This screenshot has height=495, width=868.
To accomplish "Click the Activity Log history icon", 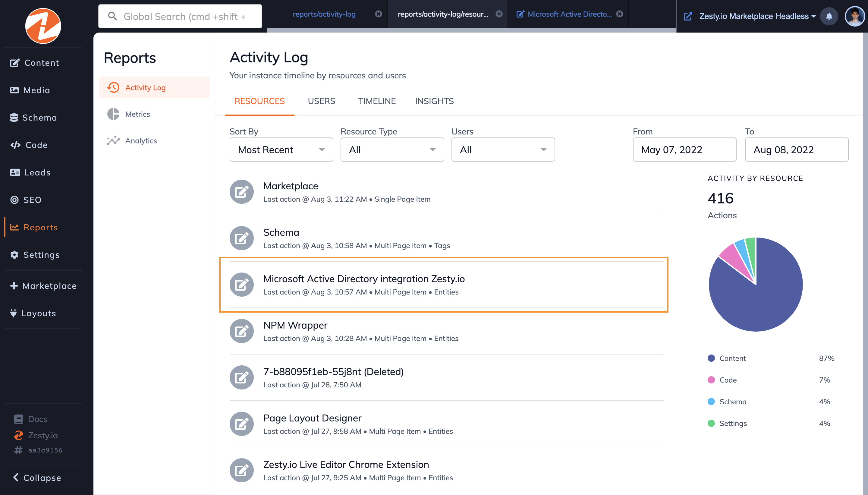I will click(113, 88).
